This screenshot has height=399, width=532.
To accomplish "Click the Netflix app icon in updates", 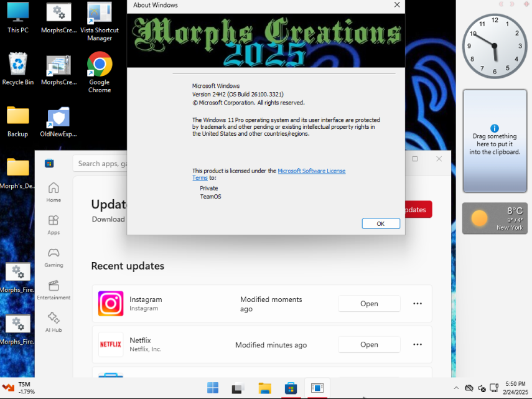I will click(111, 344).
